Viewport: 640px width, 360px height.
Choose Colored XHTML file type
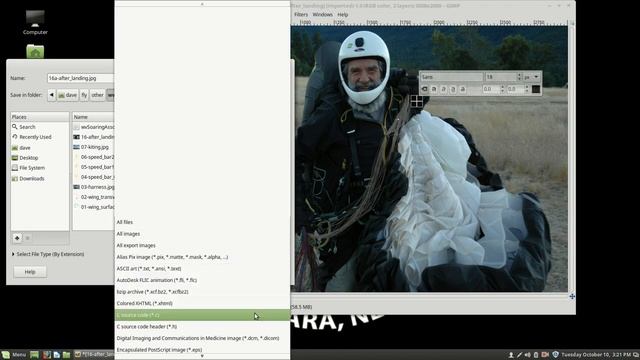pyautogui.click(x=202, y=303)
